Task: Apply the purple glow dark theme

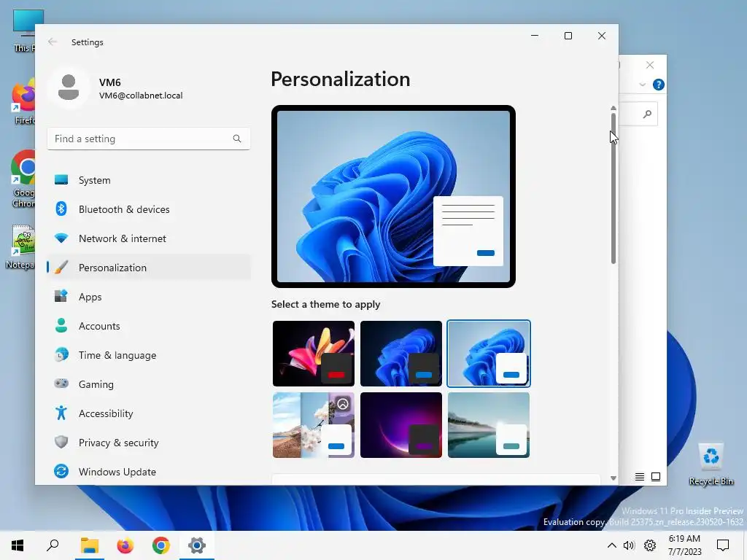Action: pos(401,425)
